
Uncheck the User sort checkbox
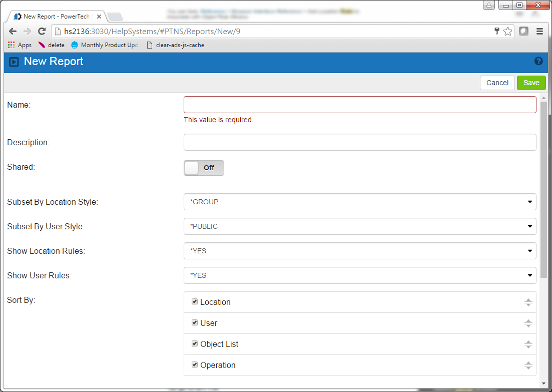[x=195, y=323]
